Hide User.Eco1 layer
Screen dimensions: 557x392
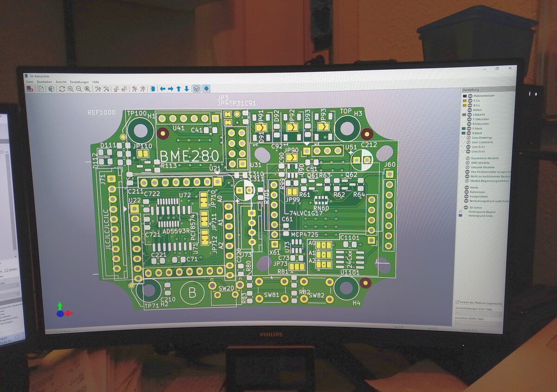point(468,147)
